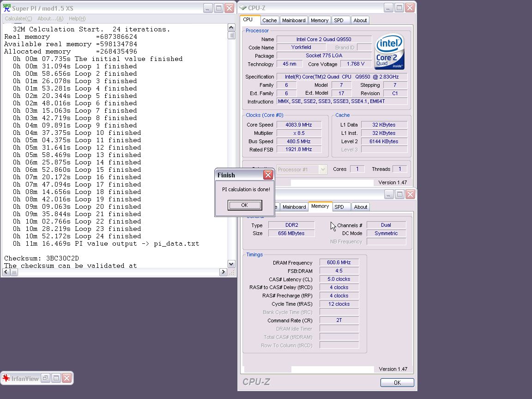Switch to Memory tab in upper CPU-Z
The width and height of the screenshot is (532, 399).
coord(320,20)
